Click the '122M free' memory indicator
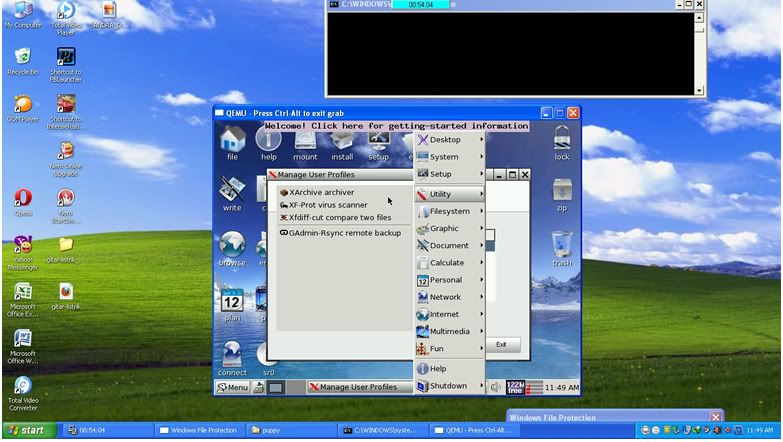This screenshot has width=783, height=442. [515, 388]
